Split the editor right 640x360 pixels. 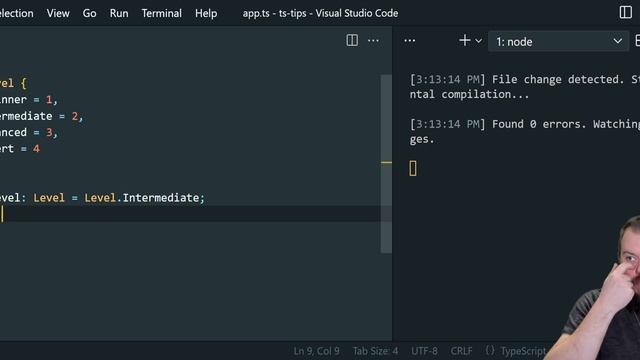352,40
